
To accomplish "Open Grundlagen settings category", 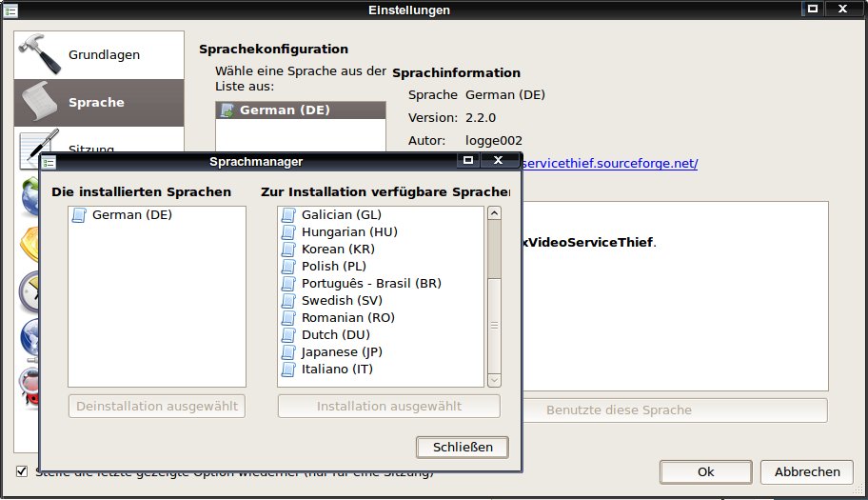I will (99, 55).
